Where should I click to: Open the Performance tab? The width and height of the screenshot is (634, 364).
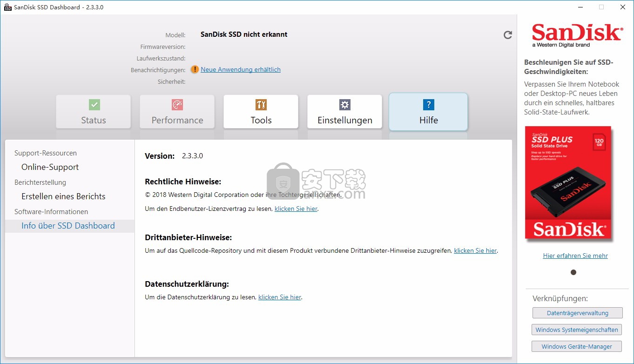[x=177, y=112]
